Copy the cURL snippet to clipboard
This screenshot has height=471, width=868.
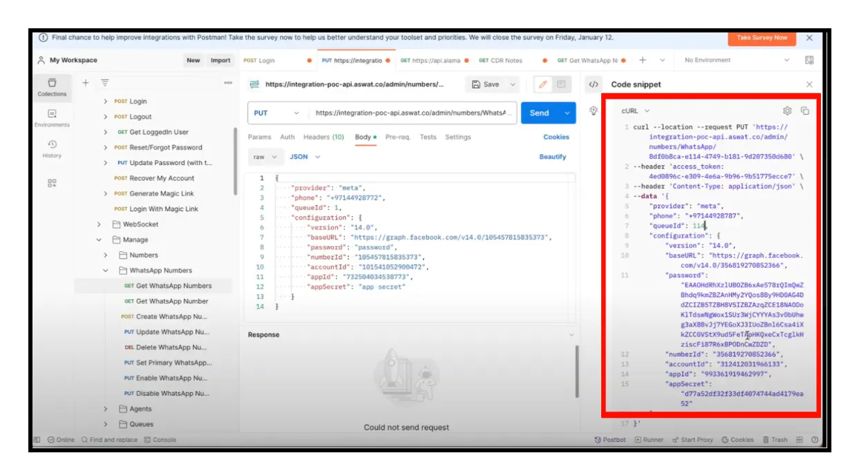point(805,110)
